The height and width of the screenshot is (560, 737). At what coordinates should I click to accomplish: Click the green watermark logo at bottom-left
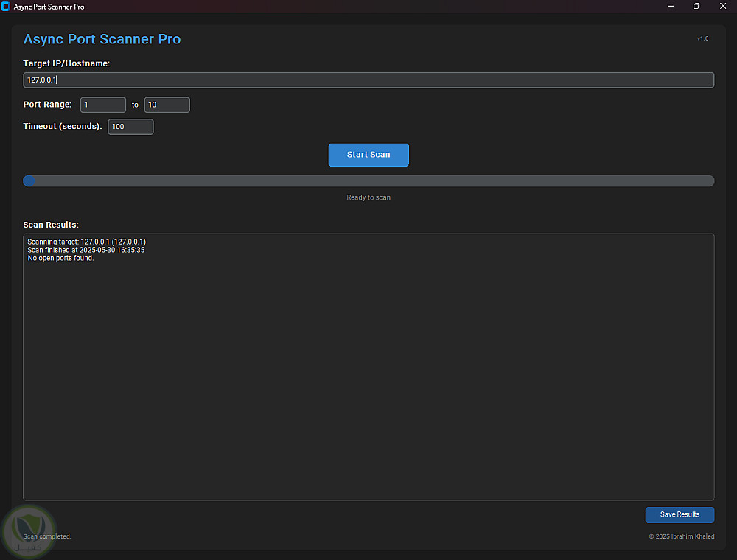click(x=28, y=528)
